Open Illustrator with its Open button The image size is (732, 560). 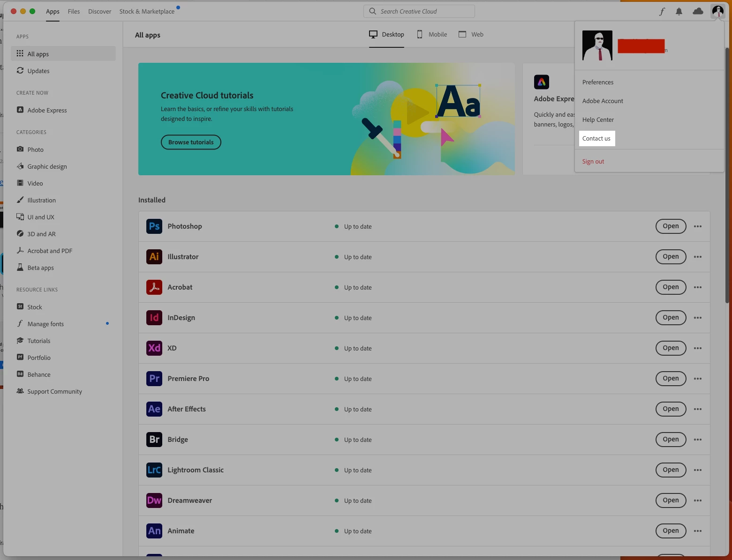click(x=671, y=256)
